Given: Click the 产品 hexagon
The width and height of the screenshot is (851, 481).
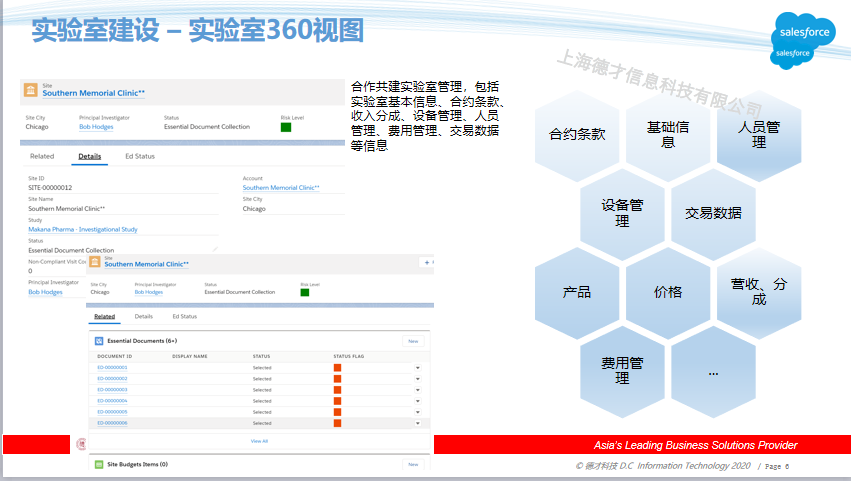Looking at the screenshot, I should pyautogui.click(x=577, y=292).
